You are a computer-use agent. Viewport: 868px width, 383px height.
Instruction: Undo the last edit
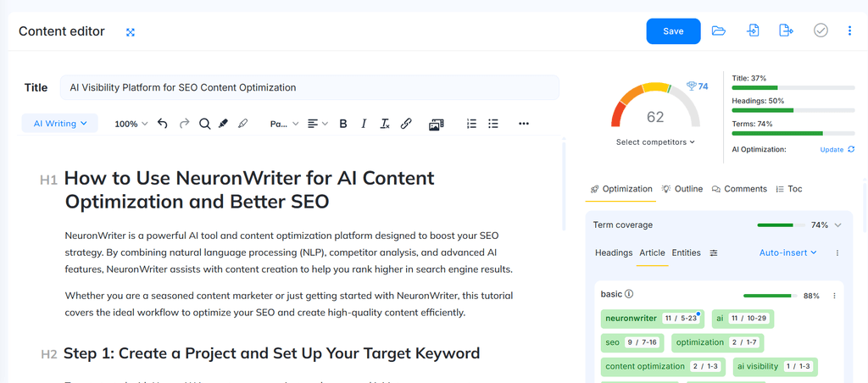pyautogui.click(x=162, y=124)
